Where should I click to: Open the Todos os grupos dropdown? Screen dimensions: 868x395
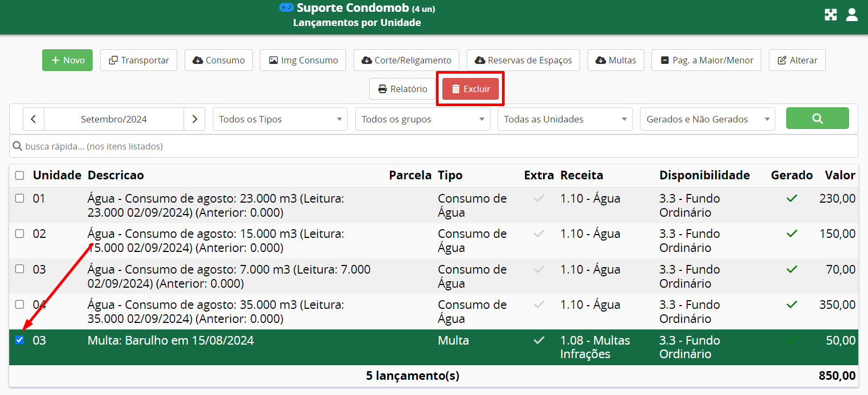422,119
